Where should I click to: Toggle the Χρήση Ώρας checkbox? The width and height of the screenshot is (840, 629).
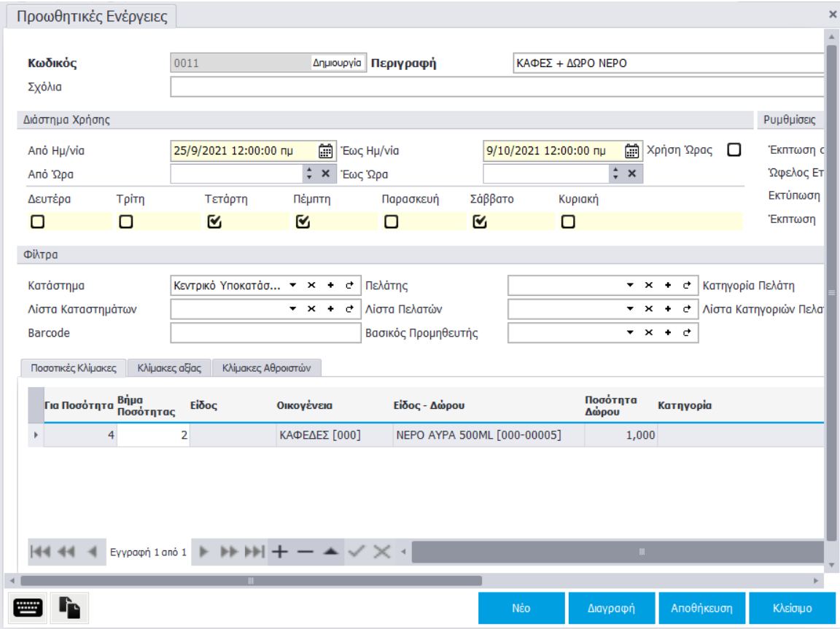click(x=734, y=149)
